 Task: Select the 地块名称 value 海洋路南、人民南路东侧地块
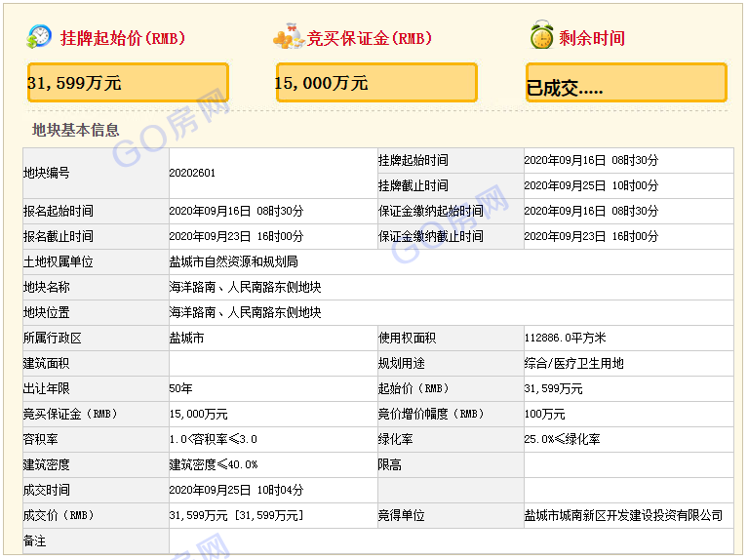pos(245,287)
